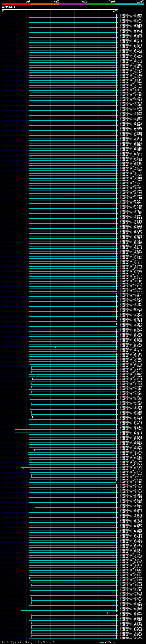Viewport: 146px width, 644px height.
Task: Select hit UniRef100_Q7XB21
Action: pyautogui.click(x=131, y=467)
